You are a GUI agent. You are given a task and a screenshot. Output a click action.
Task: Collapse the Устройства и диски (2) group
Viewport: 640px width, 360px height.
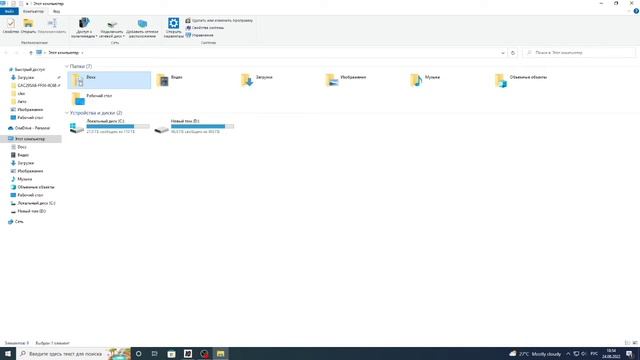pyautogui.click(x=67, y=113)
